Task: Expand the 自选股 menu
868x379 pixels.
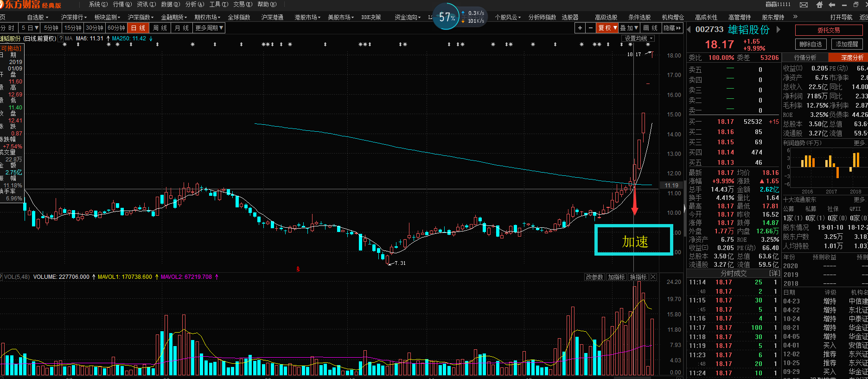Action: click(38, 17)
